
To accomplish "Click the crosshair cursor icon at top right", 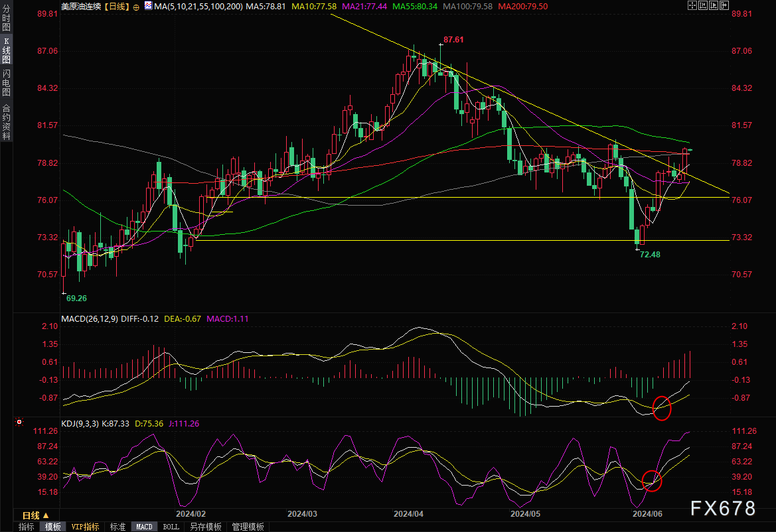I will click(x=692, y=5).
